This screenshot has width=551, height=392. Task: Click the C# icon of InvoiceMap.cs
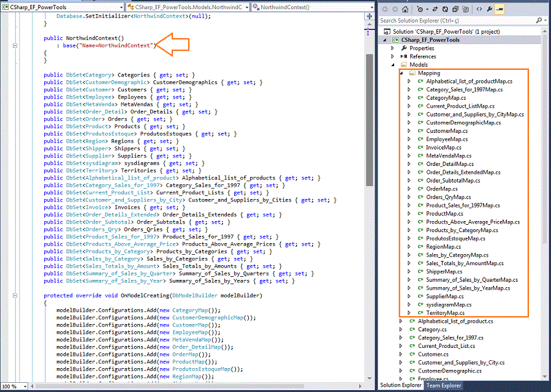pyautogui.click(x=420, y=148)
